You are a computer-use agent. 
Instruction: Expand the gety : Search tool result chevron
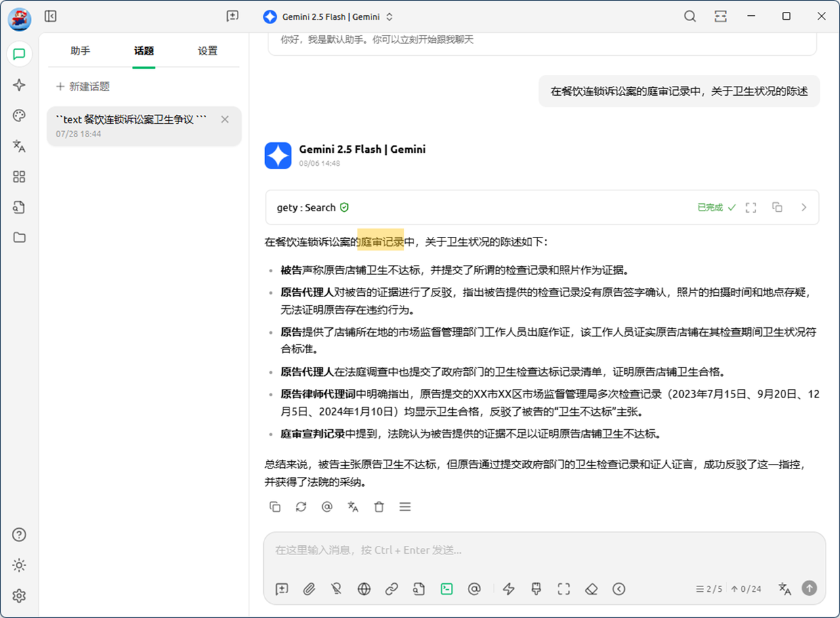pyautogui.click(x=804, y=207)
